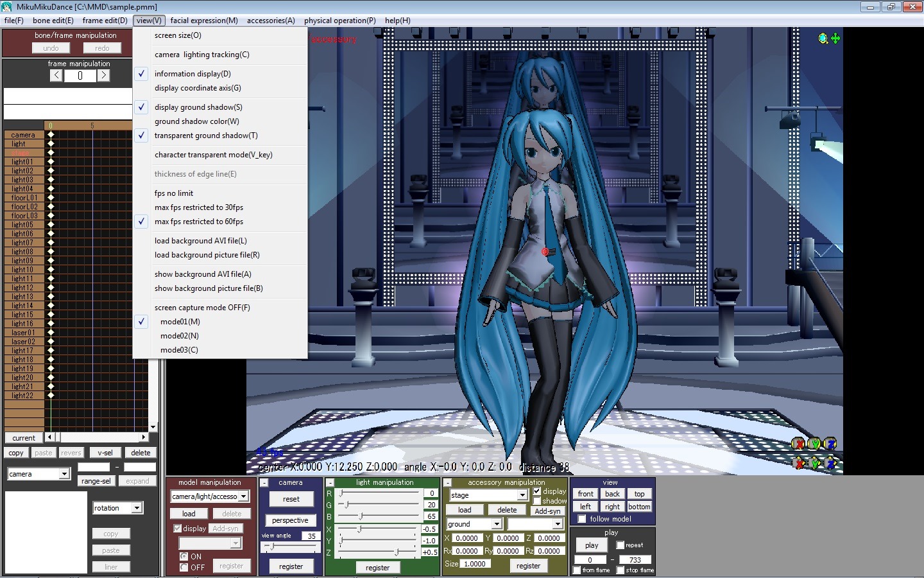Viewport: 924px width, 578px height.
Task: Click the red X-axis move icon
Action: 798,462
